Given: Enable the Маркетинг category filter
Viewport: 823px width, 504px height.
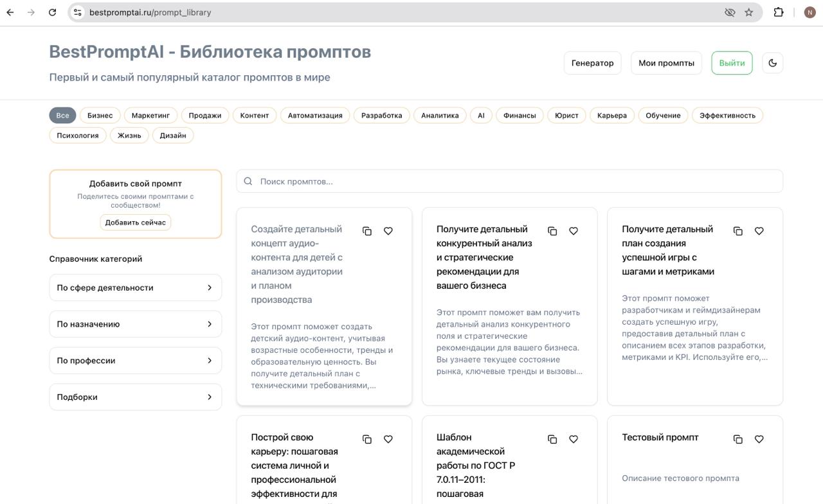Looking at the screenshot, I should pyautogui.click(x=150, y=115).
